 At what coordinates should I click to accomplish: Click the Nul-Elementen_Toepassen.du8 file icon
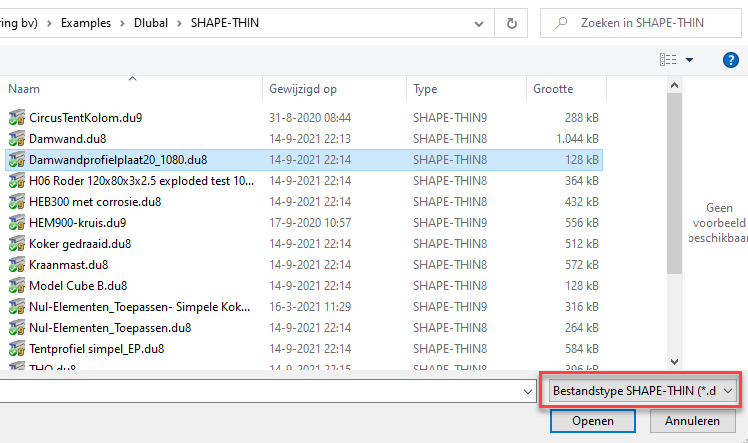(17, 328)
